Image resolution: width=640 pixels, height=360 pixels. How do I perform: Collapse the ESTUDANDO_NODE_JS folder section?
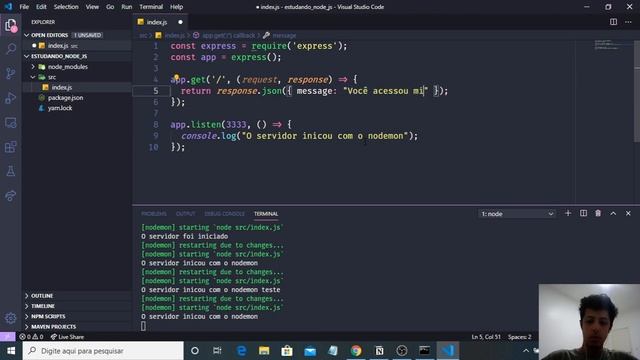point(78,56)
